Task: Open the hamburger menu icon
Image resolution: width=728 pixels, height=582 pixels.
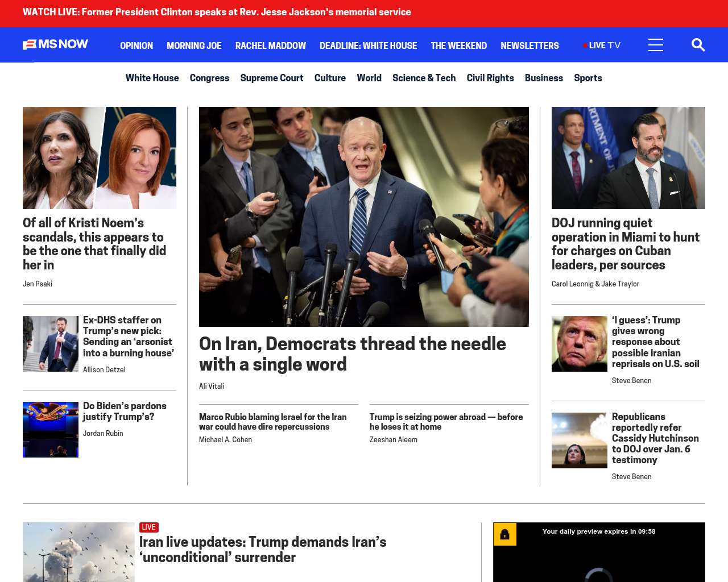Action: click(656, 45)
